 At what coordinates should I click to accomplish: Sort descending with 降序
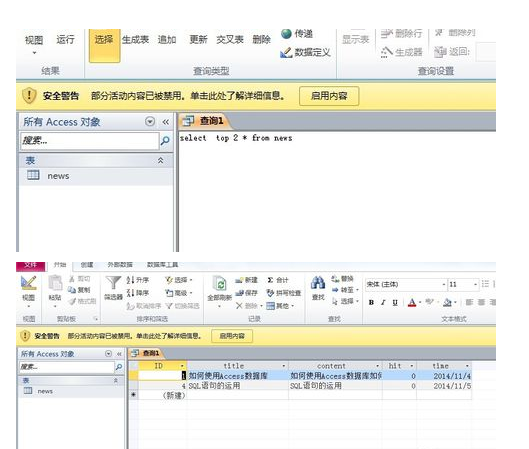point(138,293)
